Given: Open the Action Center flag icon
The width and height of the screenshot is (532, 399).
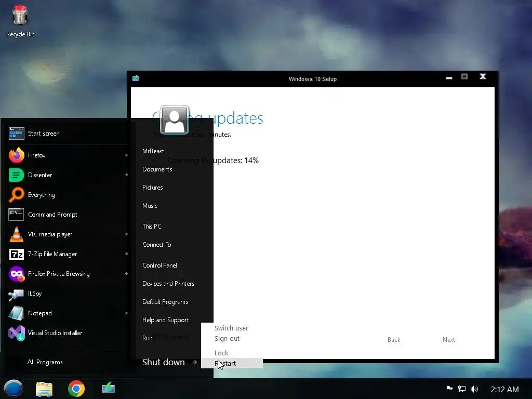Looking at the screenshot, I should [x=449, y=389].
